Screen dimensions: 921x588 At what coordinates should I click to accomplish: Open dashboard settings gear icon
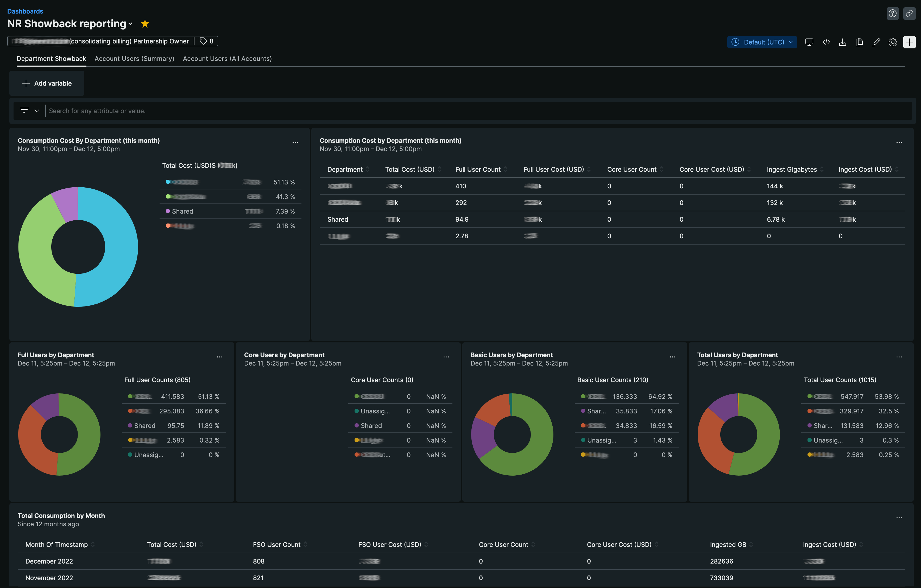(x=892, y=42)
